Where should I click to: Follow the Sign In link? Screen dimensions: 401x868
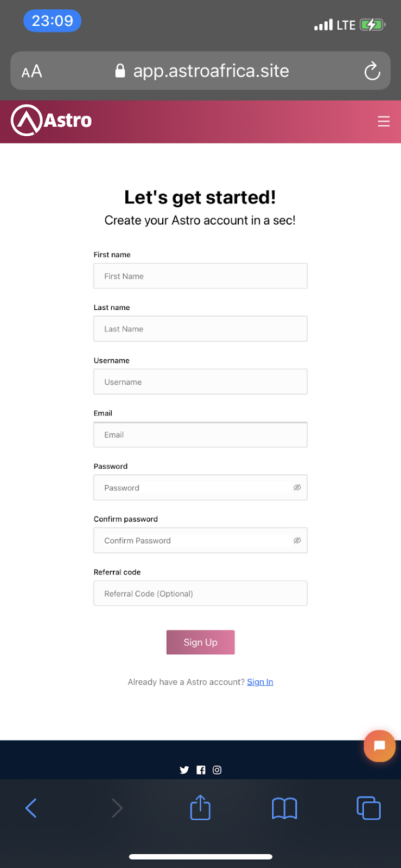click(x=260, y=682)
